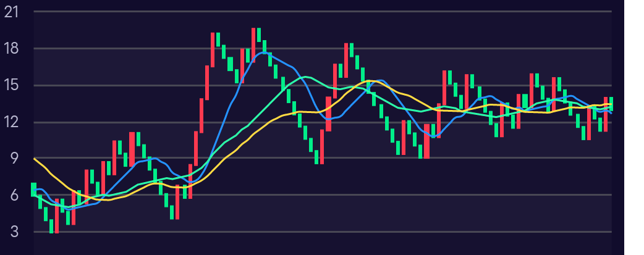Click the 12 price level label

[x=12, y=122]
